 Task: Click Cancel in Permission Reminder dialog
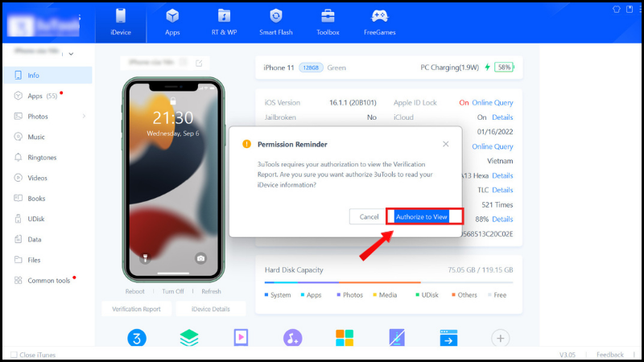tap(369, 216)
